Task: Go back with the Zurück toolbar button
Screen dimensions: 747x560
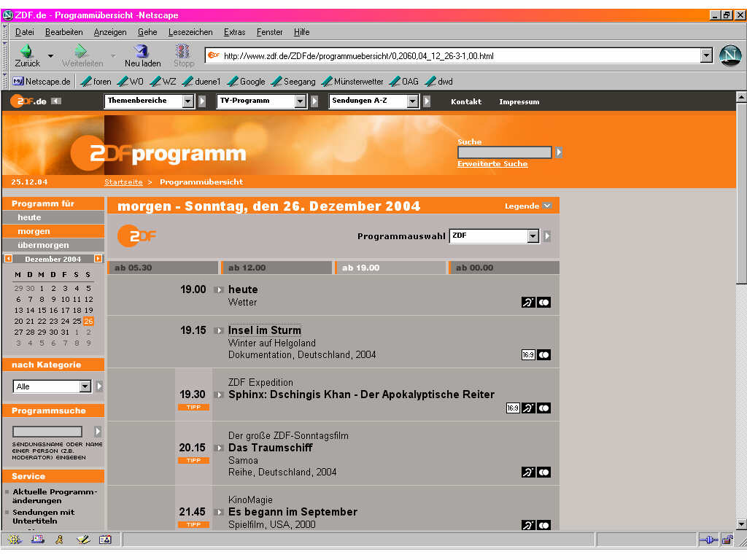Action: point(27,55)
